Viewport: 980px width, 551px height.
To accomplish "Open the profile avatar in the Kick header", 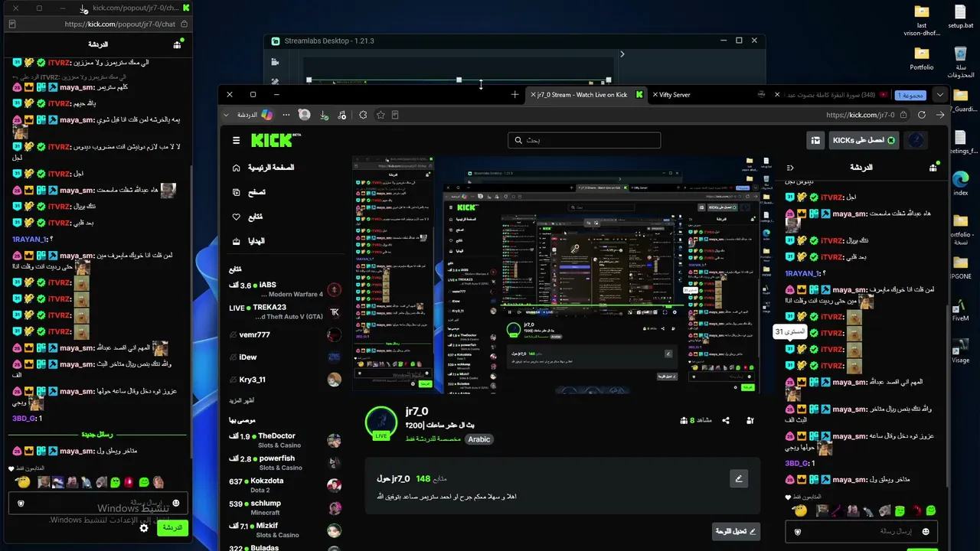I will (x=916, y=140).
